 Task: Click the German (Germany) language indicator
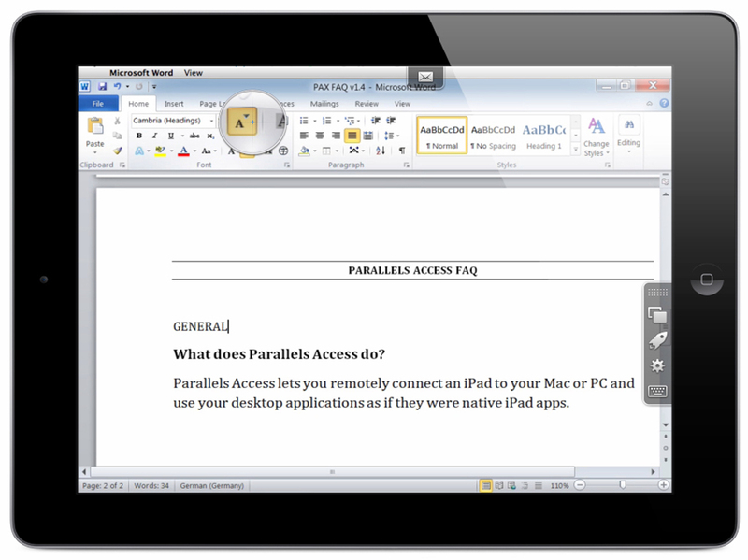(x=212, y=485)
